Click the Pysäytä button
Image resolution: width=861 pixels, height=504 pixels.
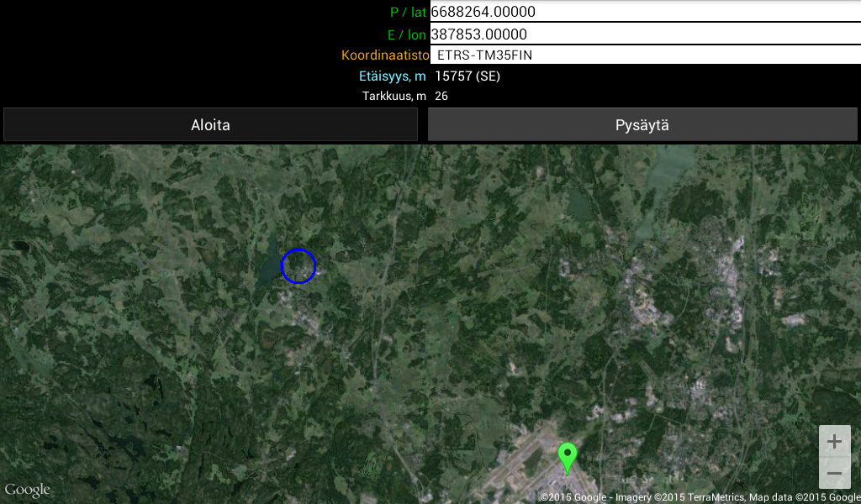pyautogui.click(x=642, y=125)
